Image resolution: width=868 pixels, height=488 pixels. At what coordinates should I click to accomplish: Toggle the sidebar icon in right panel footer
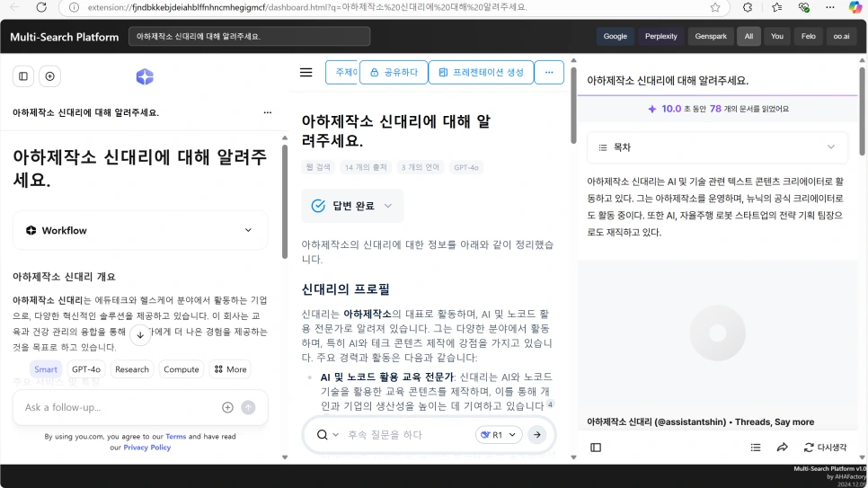[x=596, y=448]
